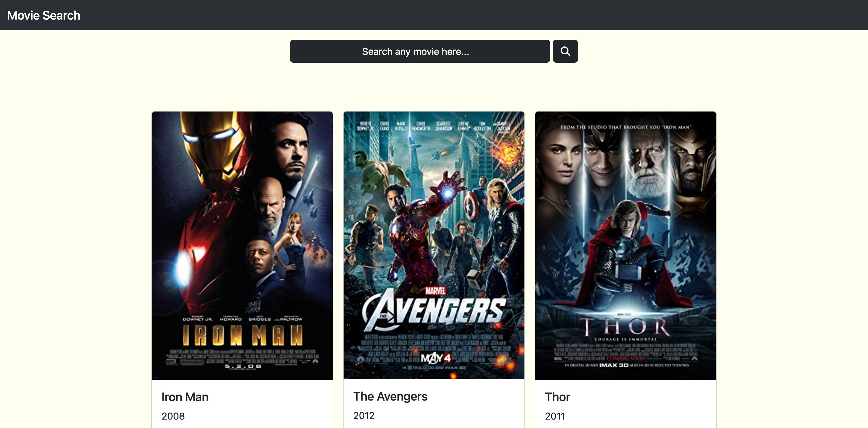Open the Iron Man poster thumbnail
This screenshot has height=428, width=868.
pyautogui.click(x=242, y=245)
